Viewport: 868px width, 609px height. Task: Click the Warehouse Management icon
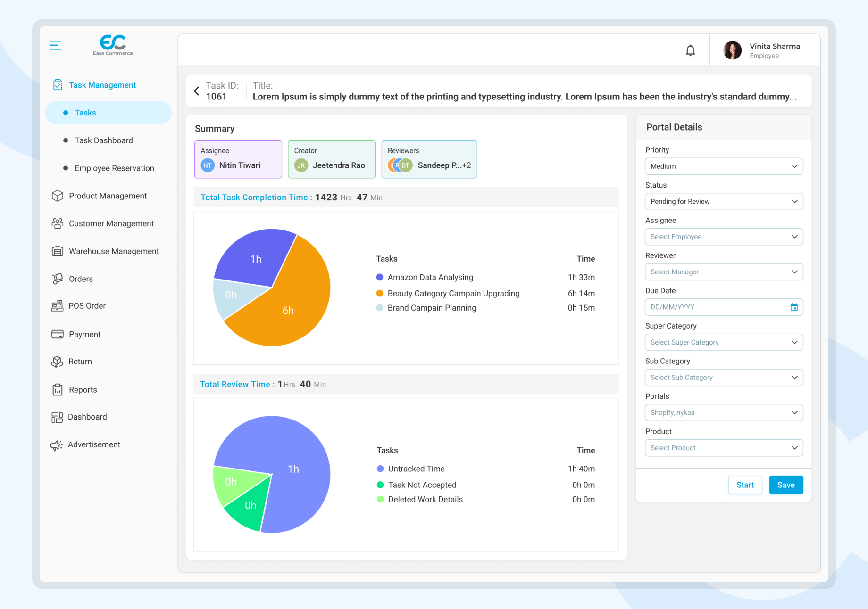click(x=58, y=251)
